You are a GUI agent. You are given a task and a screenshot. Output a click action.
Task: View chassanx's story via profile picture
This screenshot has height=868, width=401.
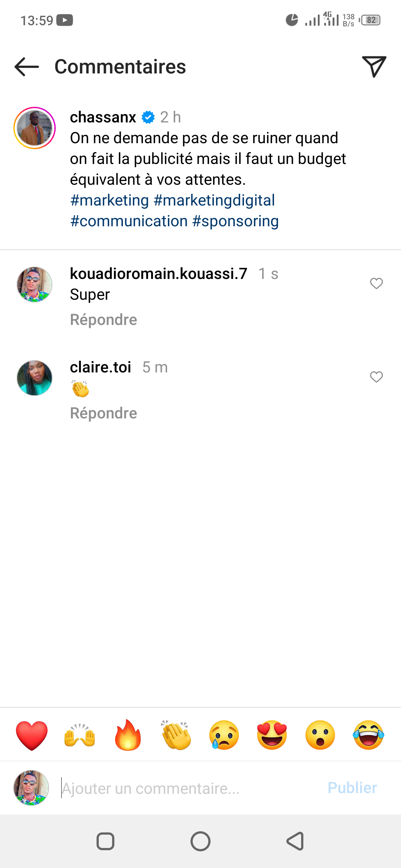click(35, 128)
